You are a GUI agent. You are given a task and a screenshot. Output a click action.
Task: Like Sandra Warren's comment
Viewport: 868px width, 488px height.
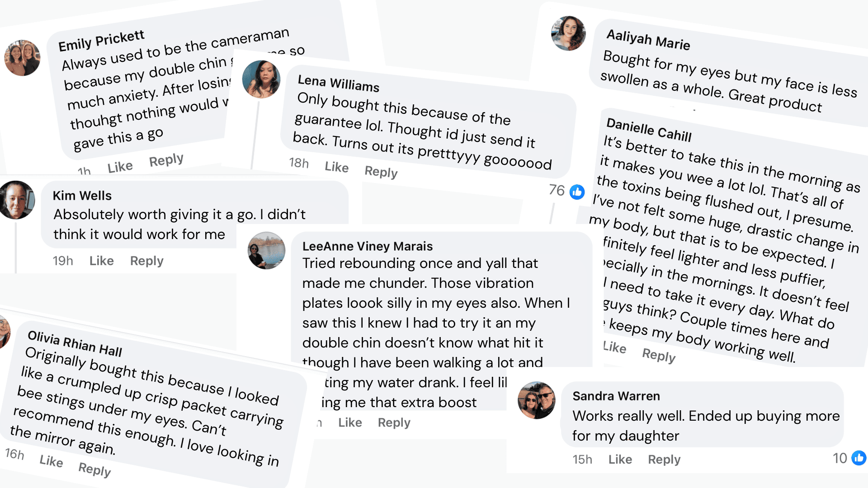[x=620, y=460]
